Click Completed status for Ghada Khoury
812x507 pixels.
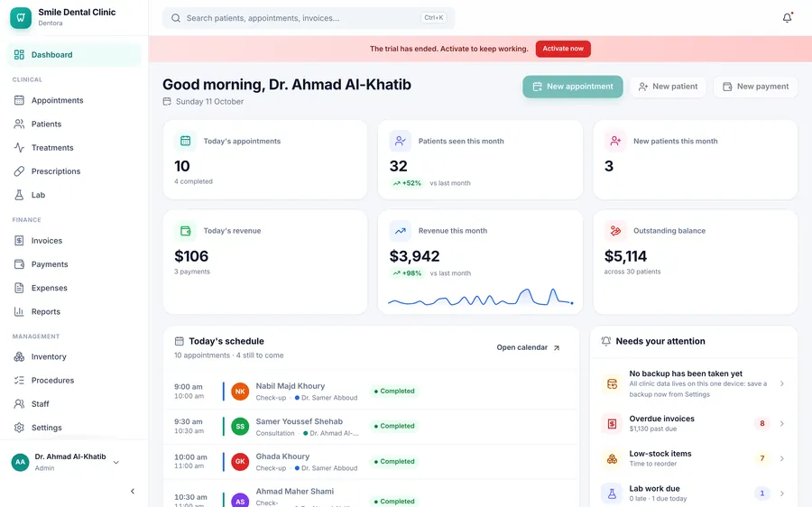point(394,461)
